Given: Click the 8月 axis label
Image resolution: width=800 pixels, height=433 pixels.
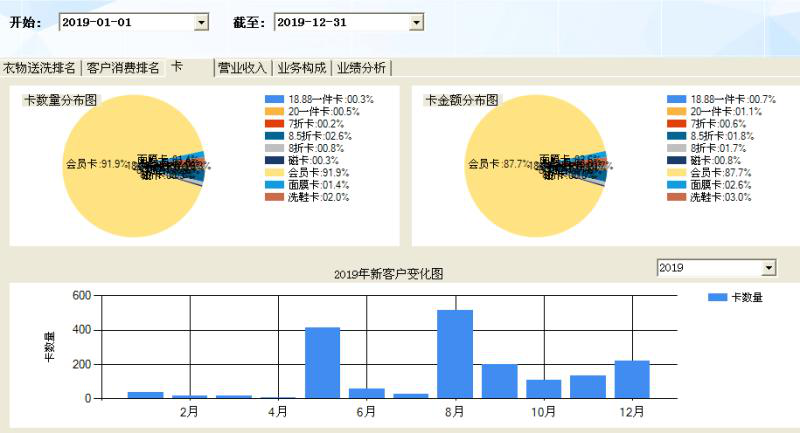Looking at the screenshot, I should tap(455, 412).
